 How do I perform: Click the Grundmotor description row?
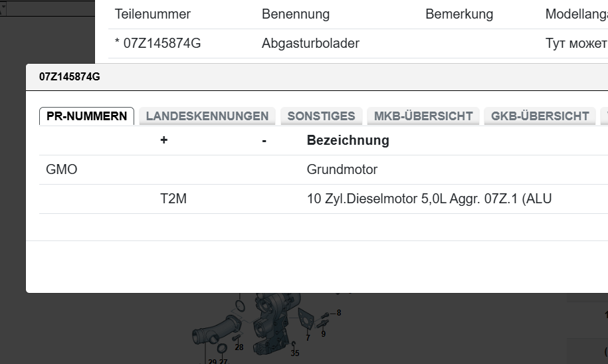click(342, 169)
